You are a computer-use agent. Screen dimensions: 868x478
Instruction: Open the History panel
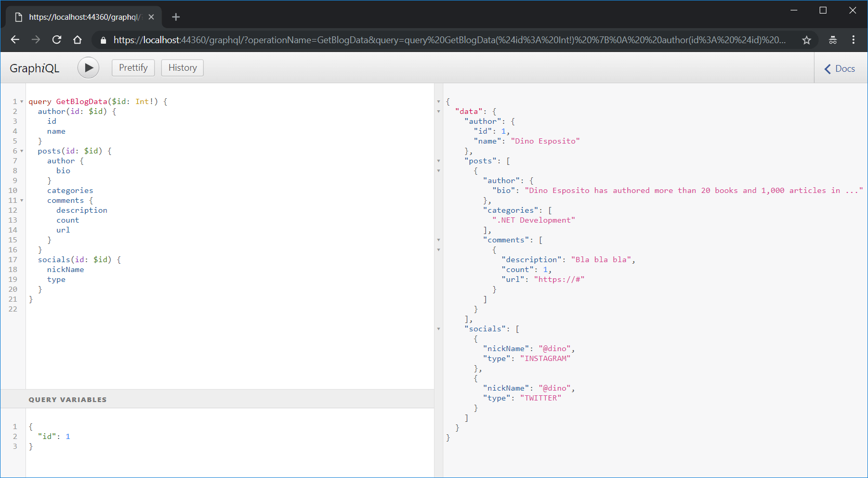click(182, 68)
